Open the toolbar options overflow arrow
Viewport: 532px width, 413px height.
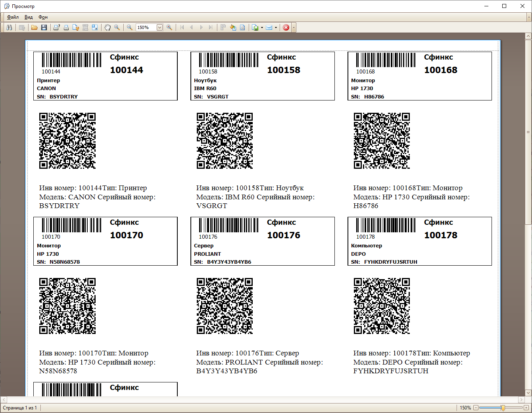pyautogui.click(x=294, y=27)
